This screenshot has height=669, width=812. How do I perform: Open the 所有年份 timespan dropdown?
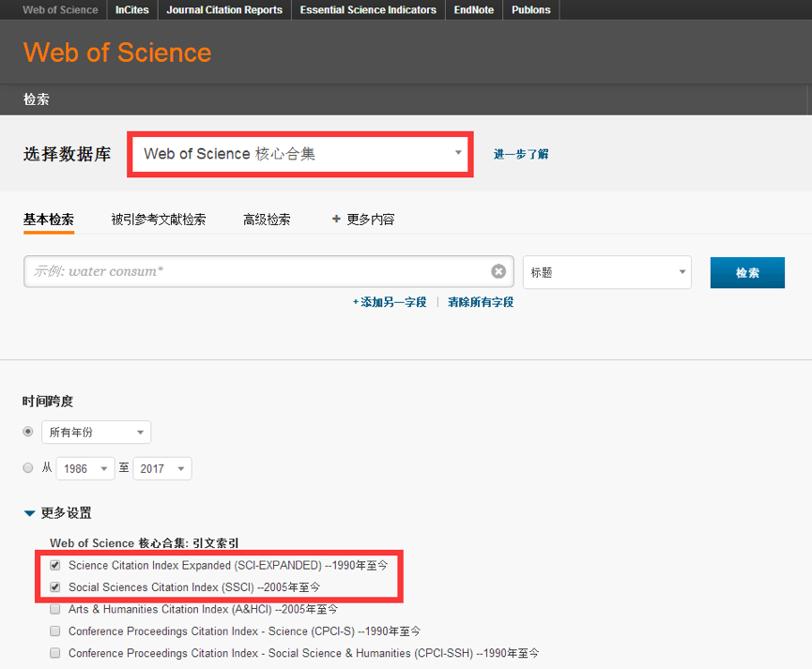(x=96, y=432)
